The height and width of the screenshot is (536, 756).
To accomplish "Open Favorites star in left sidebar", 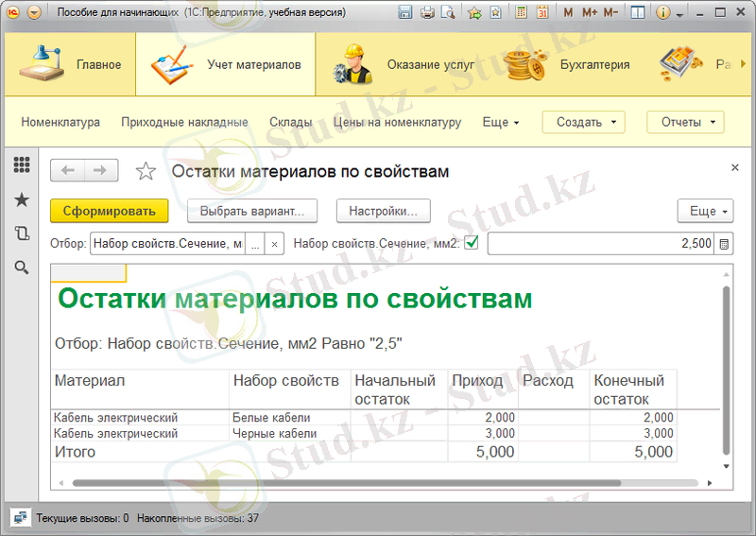I will tap(22, 199).
